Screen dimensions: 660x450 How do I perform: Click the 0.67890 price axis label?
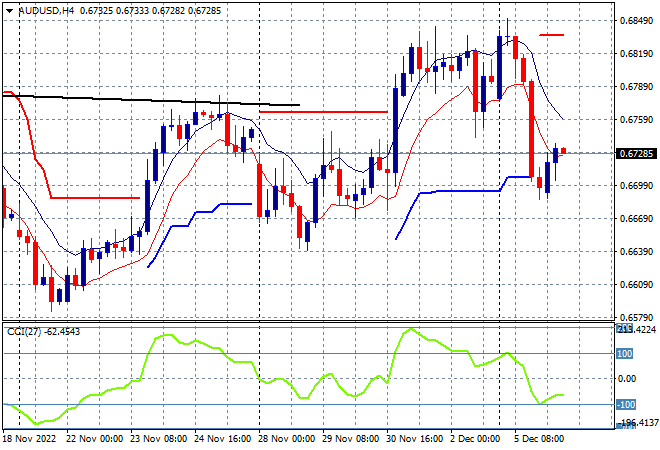coord(636,87)
